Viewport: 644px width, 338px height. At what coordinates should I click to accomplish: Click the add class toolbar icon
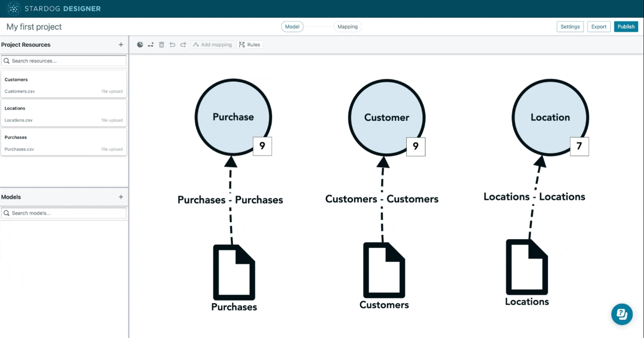(x=140, y=45)
